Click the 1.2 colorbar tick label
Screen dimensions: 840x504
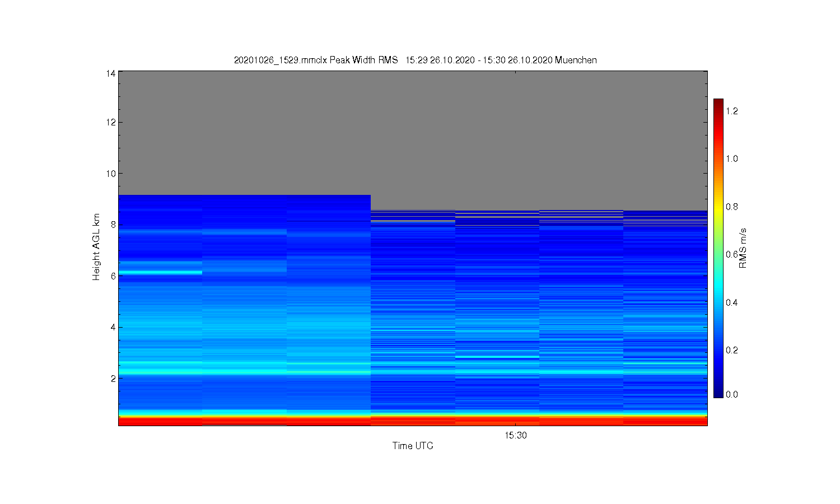[732, 111]
